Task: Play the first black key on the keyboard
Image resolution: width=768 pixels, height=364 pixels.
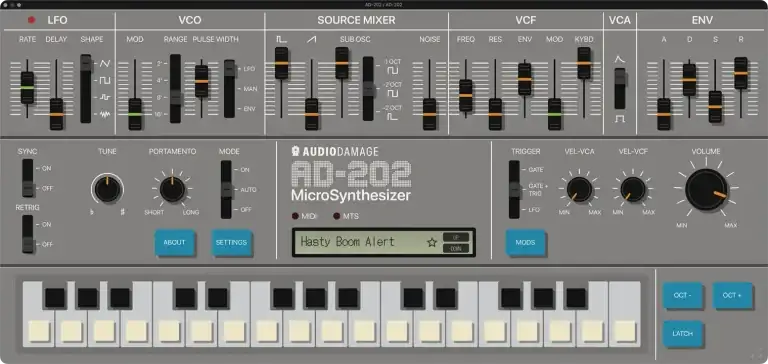Action: [x=55, y=298]
